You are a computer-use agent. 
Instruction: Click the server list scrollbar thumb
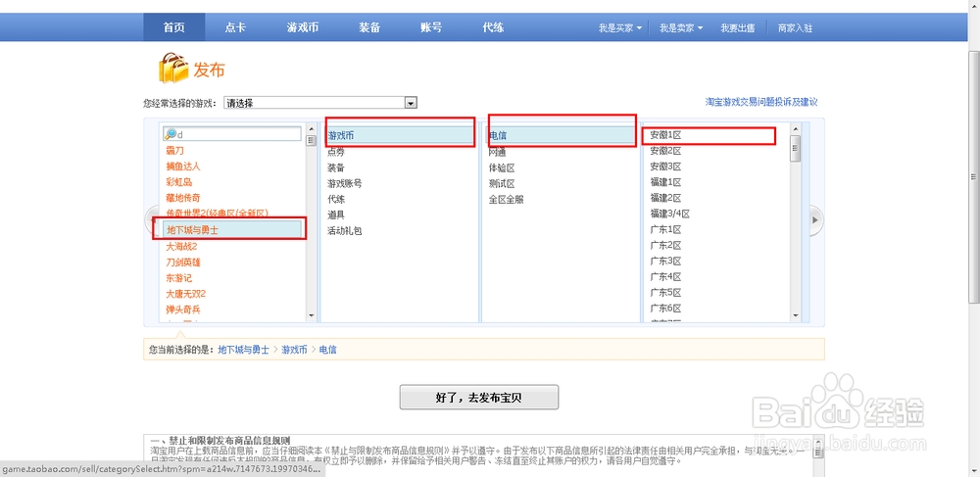(795, 149)
